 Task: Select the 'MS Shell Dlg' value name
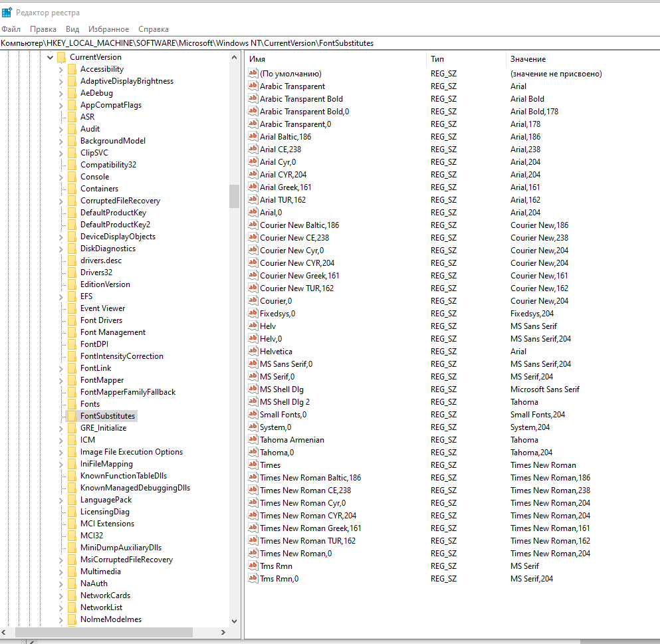click(282, 389)
